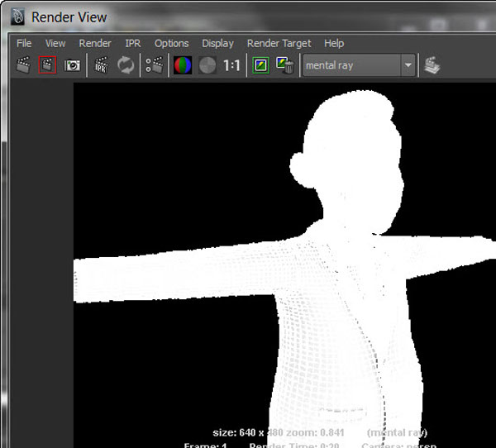Click the Keep Image icon
The image size is (496, 448).
pyautogui.click(x=261, y=65)
